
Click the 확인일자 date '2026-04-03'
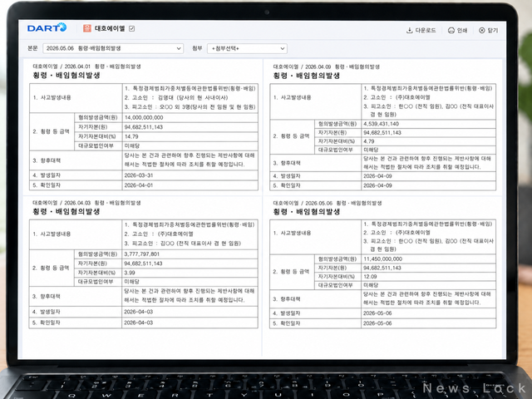point(139,323)
